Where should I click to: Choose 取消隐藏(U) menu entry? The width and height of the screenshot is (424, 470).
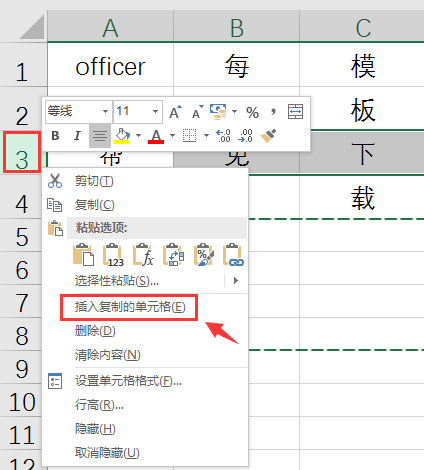pos(107,453)
